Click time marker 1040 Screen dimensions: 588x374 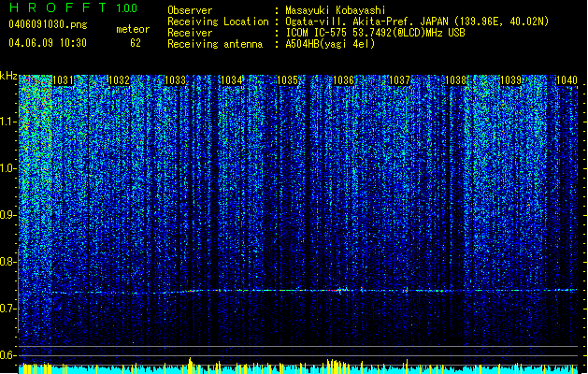tap(567, 80)
